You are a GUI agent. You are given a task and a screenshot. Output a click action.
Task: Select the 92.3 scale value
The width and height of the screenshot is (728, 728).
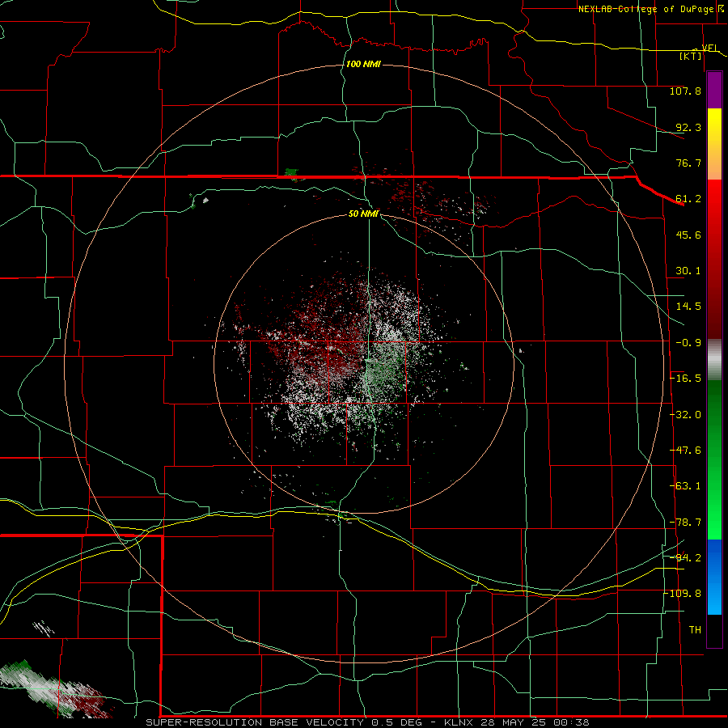pos(688,127)
